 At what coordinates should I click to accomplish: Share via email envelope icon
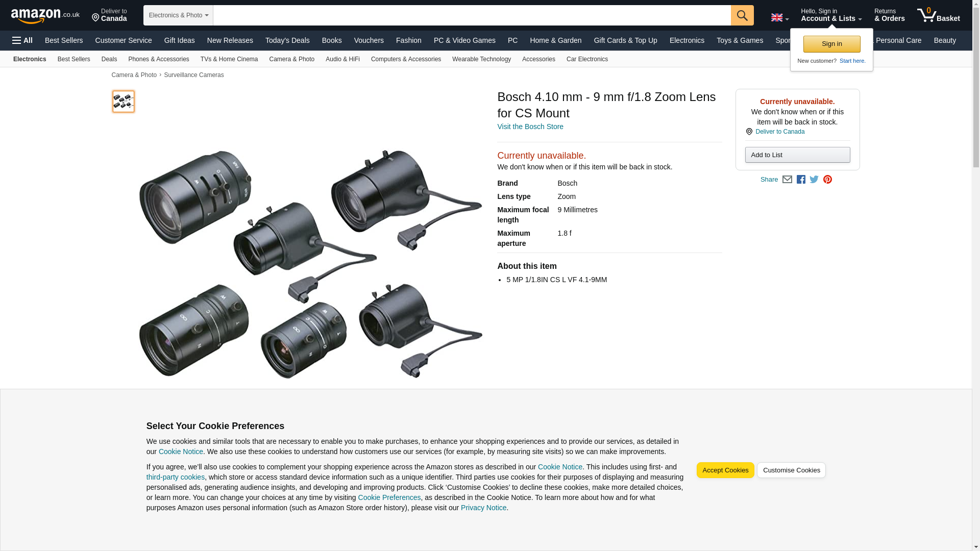tap(787, 180)
